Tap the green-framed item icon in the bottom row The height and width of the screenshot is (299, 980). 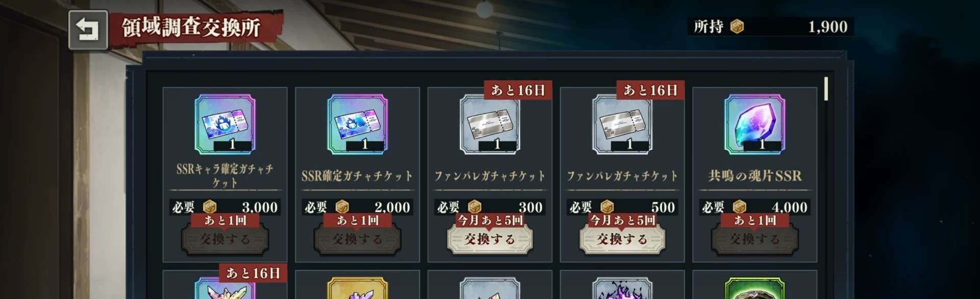pos(754,288)
